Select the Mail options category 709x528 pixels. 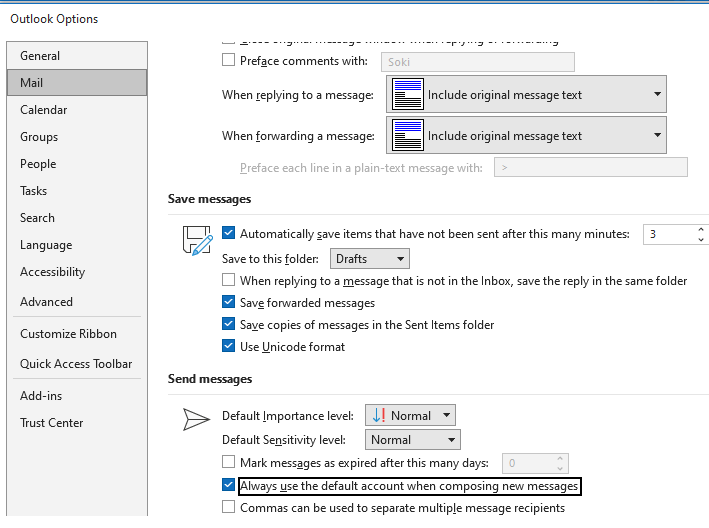[77, 83]
